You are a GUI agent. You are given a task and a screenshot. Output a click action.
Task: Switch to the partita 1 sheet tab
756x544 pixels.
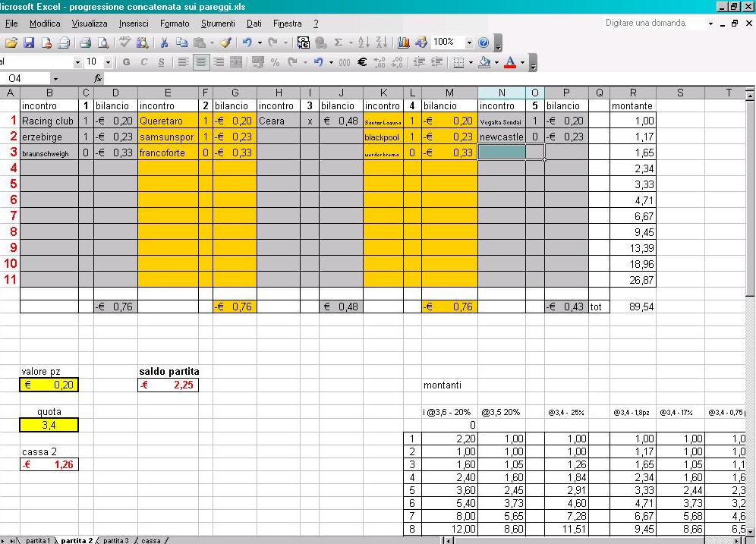tap(38, 541)
